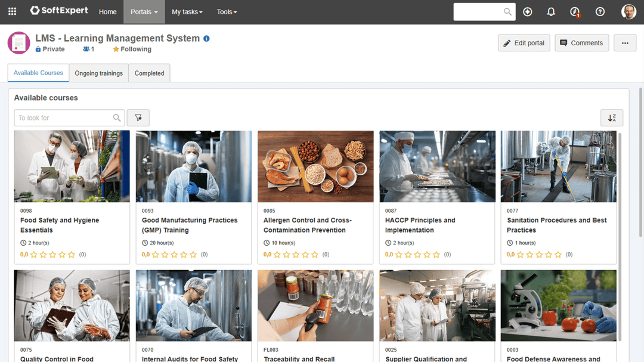
Task: Click the add new plus icon
Action: click(x=527, y=12)
